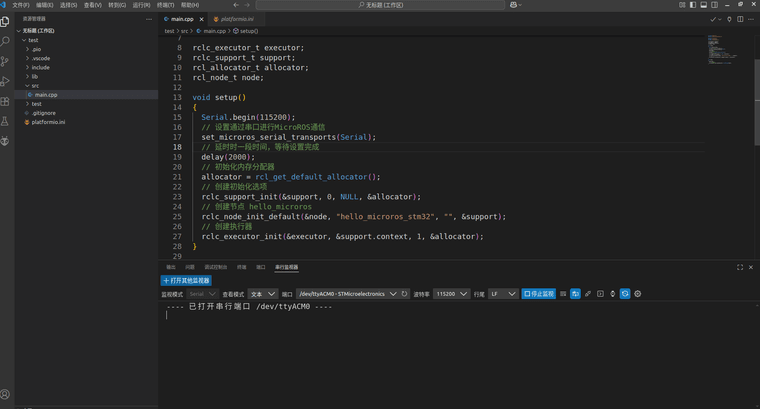
Task: Toggle the highlighted button after clear output
Action: coord(575,294)
